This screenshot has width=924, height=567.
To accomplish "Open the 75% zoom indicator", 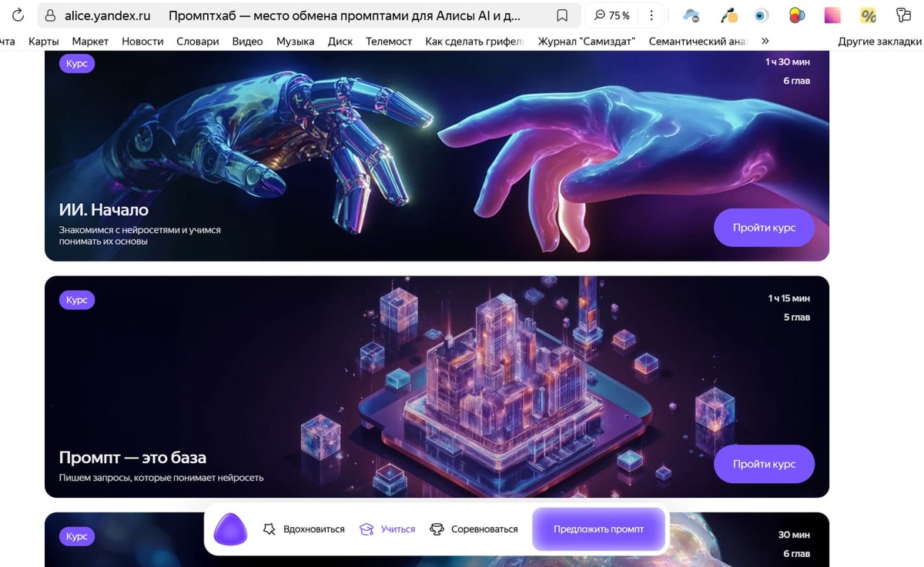I will 612,15.
